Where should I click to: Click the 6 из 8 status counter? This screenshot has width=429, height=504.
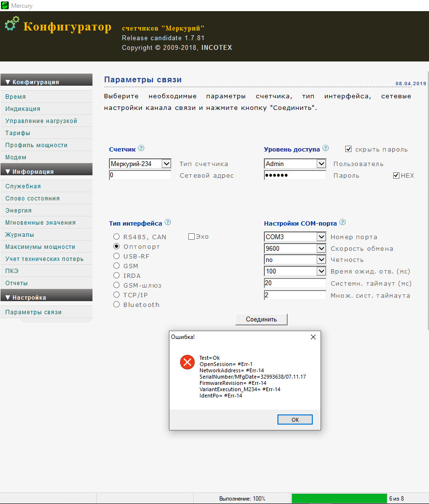click(397, 499)
